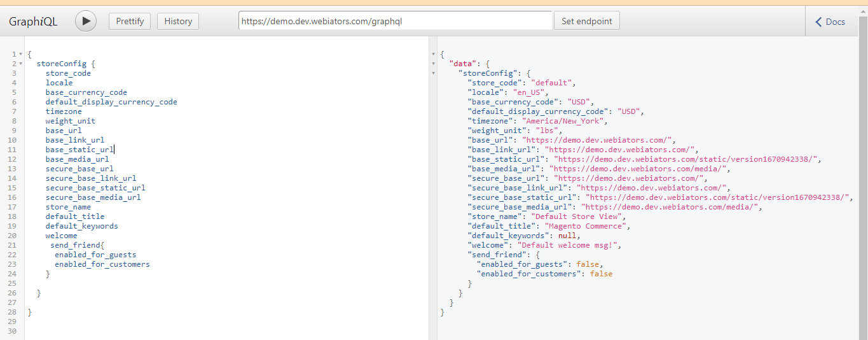Click false value of enabled_for_customers
868x340 pixels.
tap(602, 274)
